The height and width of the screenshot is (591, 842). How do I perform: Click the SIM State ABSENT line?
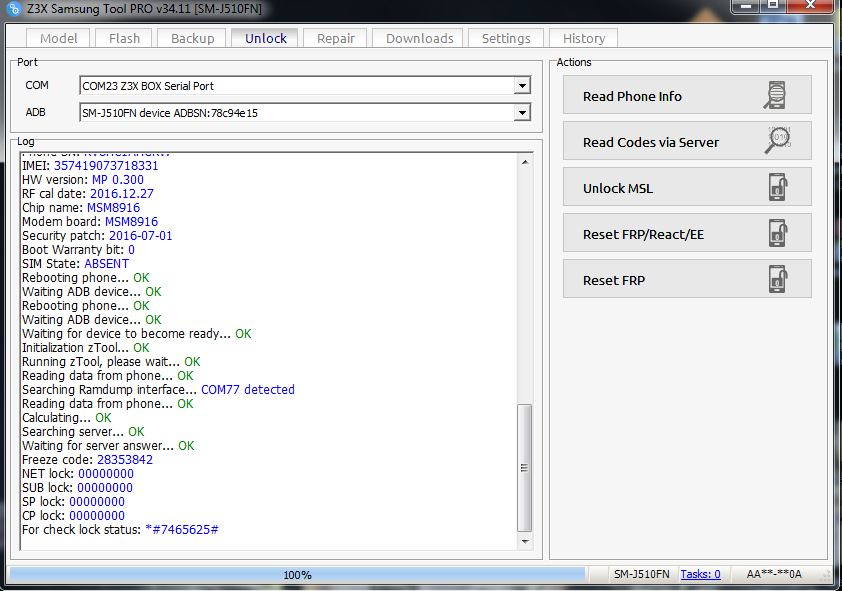tap(76, 264)
